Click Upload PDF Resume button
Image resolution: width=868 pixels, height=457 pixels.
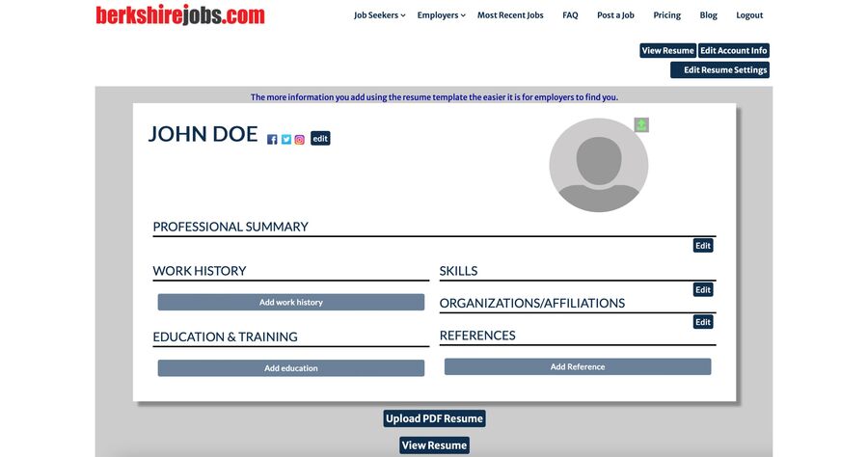pyautogui.click(x=434, y=418)
